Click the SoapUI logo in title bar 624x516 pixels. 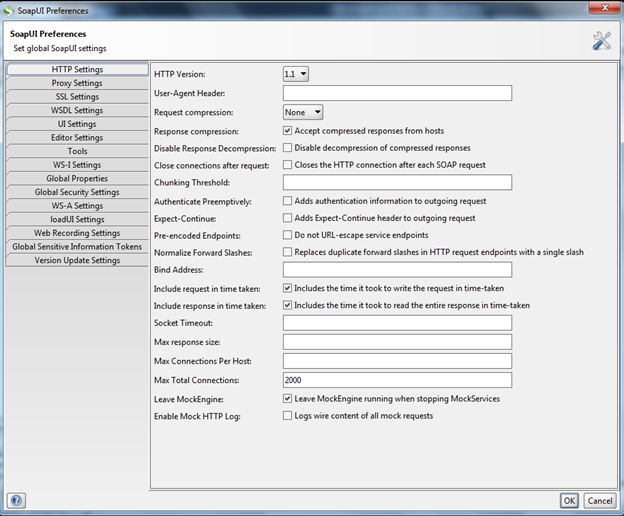(11, 10)
